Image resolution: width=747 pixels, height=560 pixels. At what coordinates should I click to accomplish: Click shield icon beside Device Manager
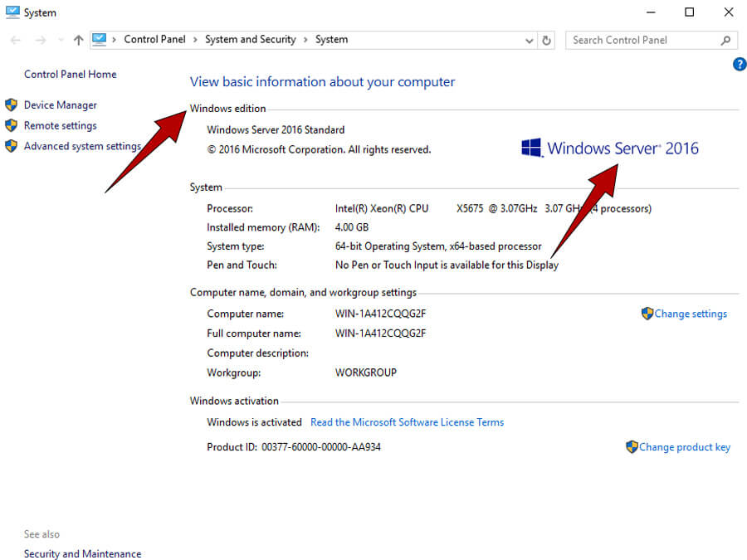(x=12, y=105)
